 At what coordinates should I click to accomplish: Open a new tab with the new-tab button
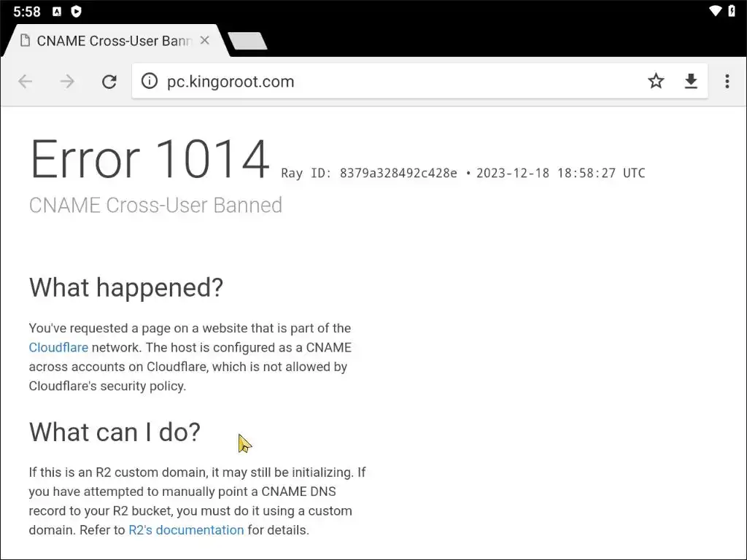[248, 41]
